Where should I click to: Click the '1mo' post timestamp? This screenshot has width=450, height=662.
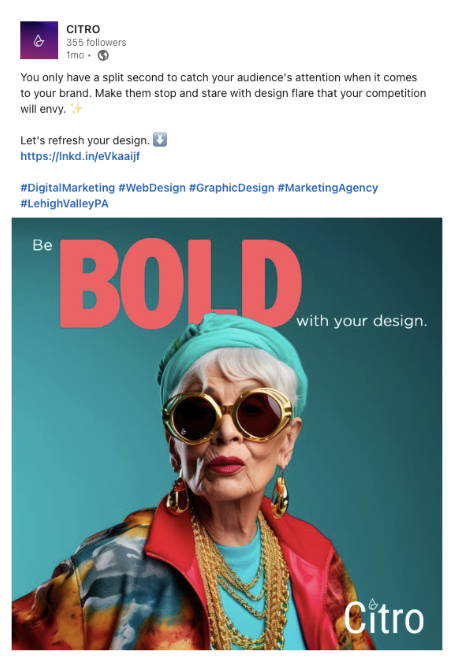pyautogui.click(x=75, y=55)
